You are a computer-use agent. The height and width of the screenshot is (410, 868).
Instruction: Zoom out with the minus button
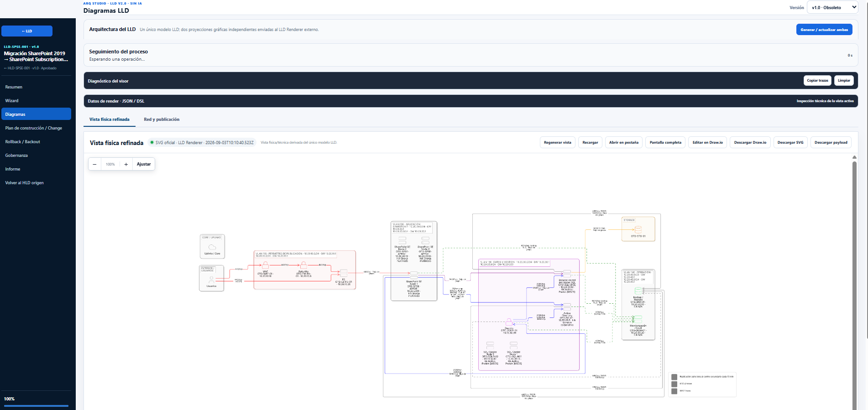pyautogui.click(x=94, y=164)
